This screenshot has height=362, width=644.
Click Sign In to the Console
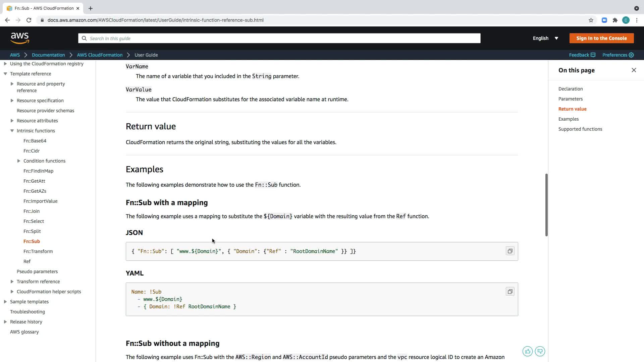(601, 38)
